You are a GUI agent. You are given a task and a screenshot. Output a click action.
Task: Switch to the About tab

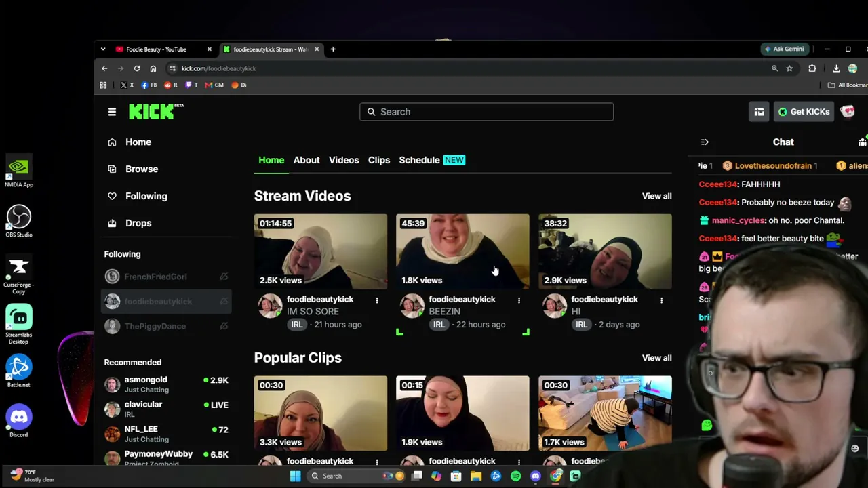pyautogui.click(x=307, y=160)
